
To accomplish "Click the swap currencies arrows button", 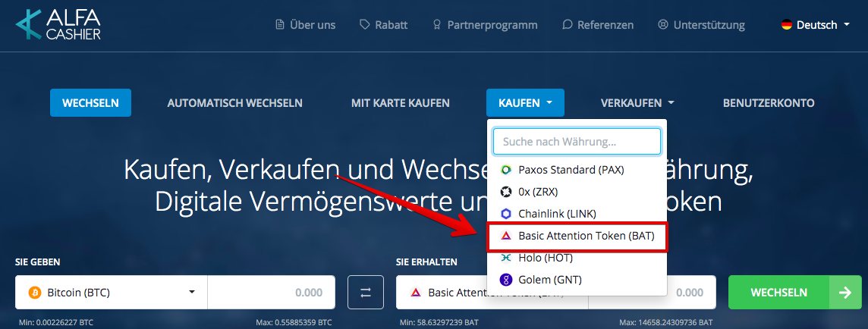I will tap(366, 293).
